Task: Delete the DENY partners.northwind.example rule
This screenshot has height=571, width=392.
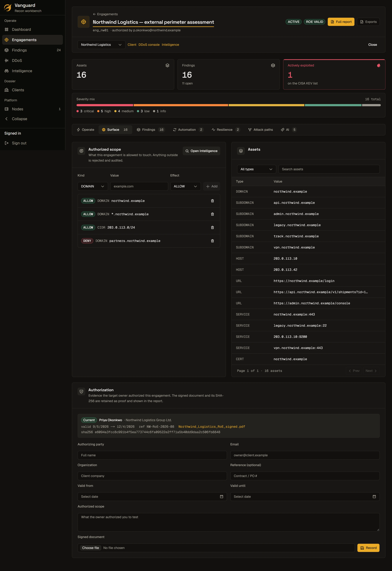Action: [x=212, y=241]
